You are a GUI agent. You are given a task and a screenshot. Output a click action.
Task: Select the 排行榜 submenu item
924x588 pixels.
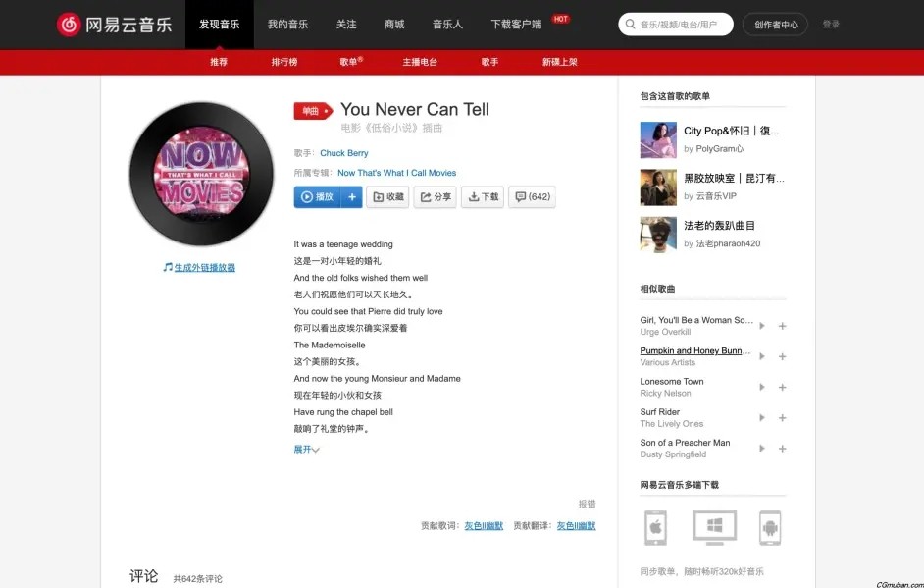coord(284,61)
